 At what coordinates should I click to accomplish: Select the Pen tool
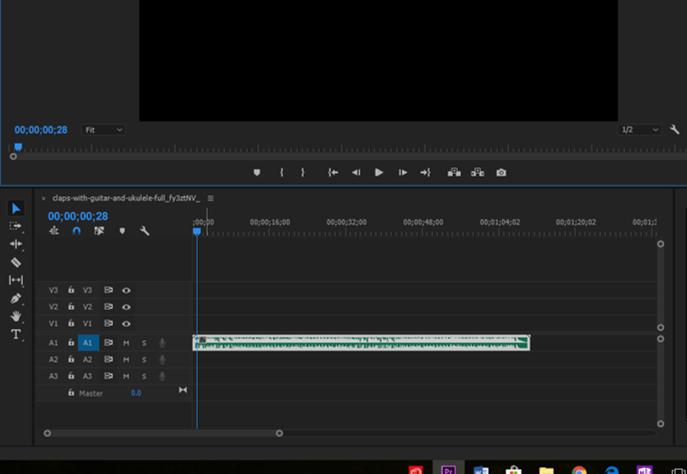tap(16, 298)
